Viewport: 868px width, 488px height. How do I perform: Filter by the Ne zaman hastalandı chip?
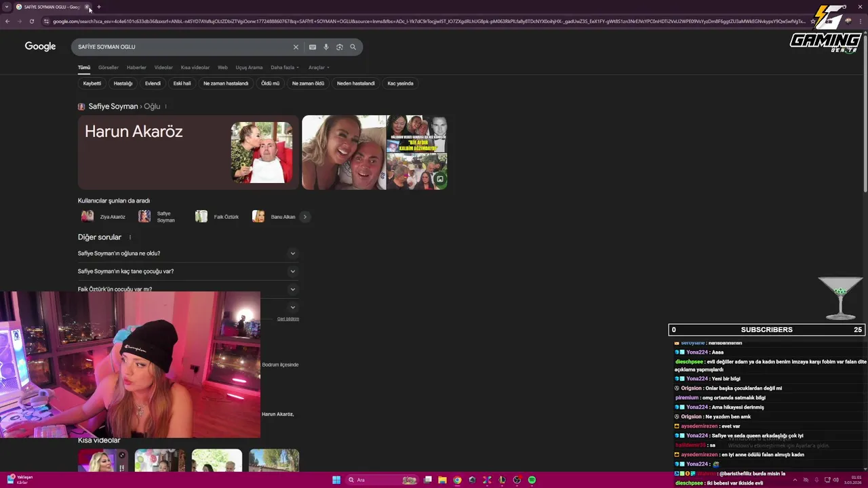(x=226, y=83)
